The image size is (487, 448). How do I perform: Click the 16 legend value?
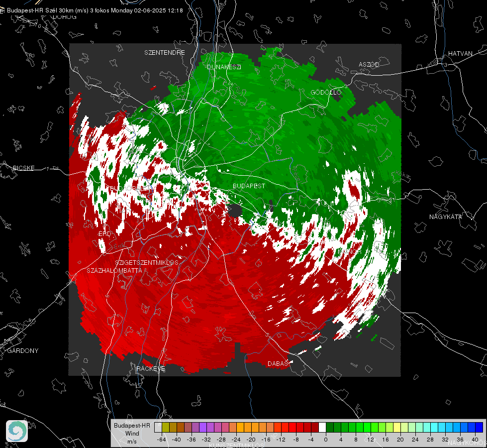pos(386,440)
